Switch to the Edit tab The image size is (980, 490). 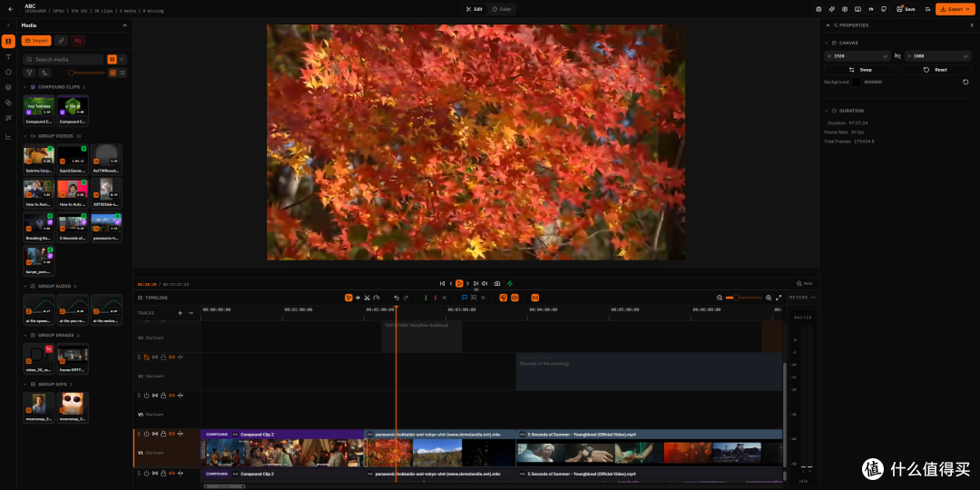(x=475, y=9)
